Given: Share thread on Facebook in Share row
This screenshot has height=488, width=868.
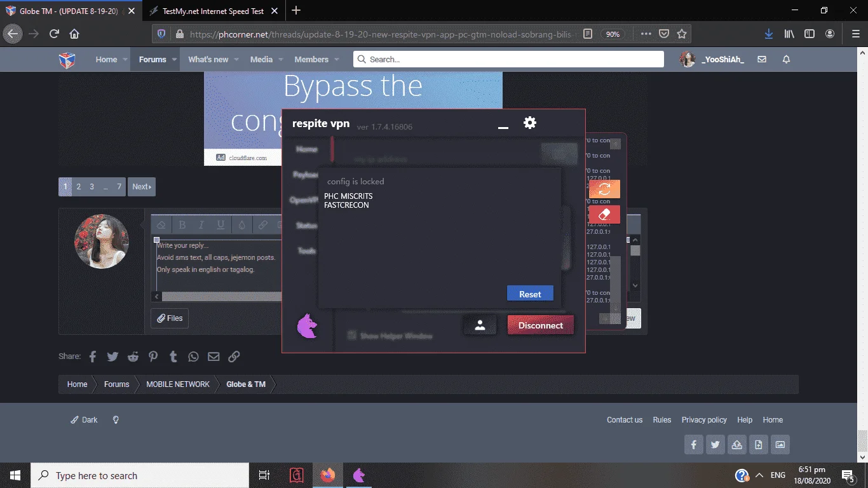Looking at the screenshot, I should [93, 356].
